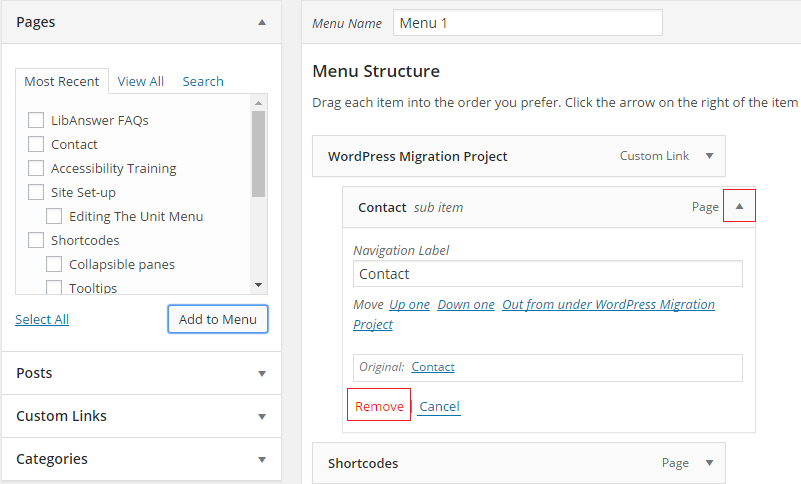Open the Search tab in Pages
Screen dimensions: 801x484
[203, 82]
